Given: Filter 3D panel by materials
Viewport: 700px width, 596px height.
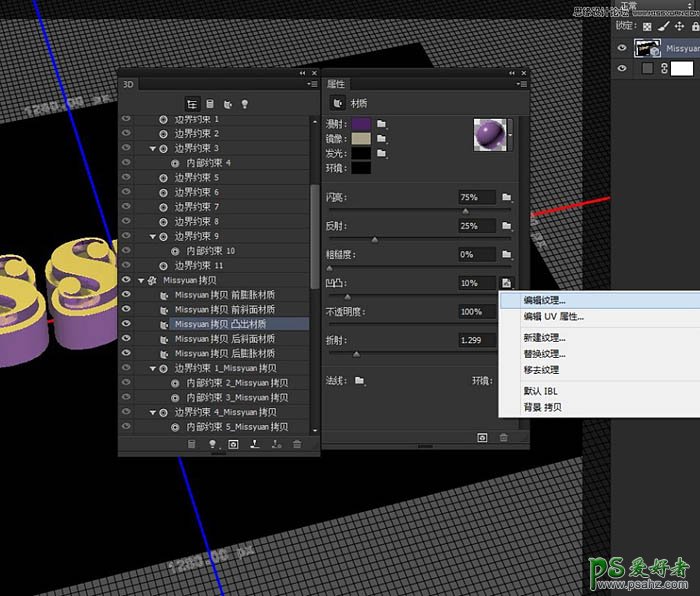Looking at the screenshot, I should coord(228,103).
